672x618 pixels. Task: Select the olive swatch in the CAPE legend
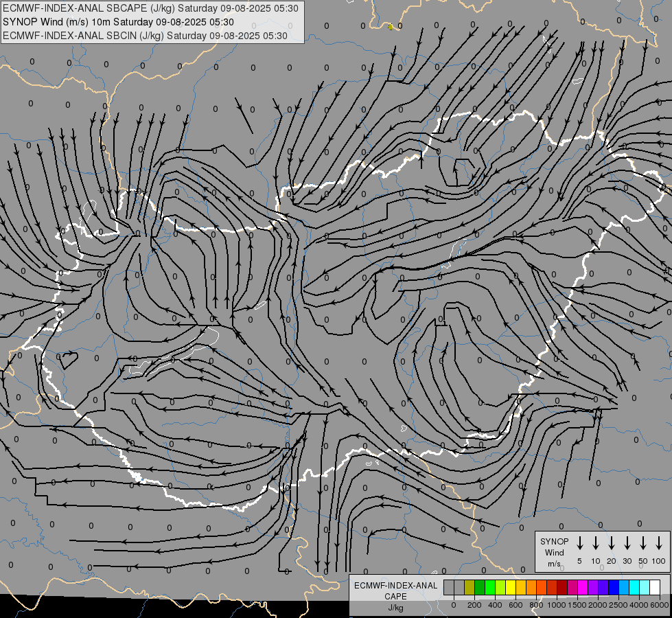[x=470, y=587]
